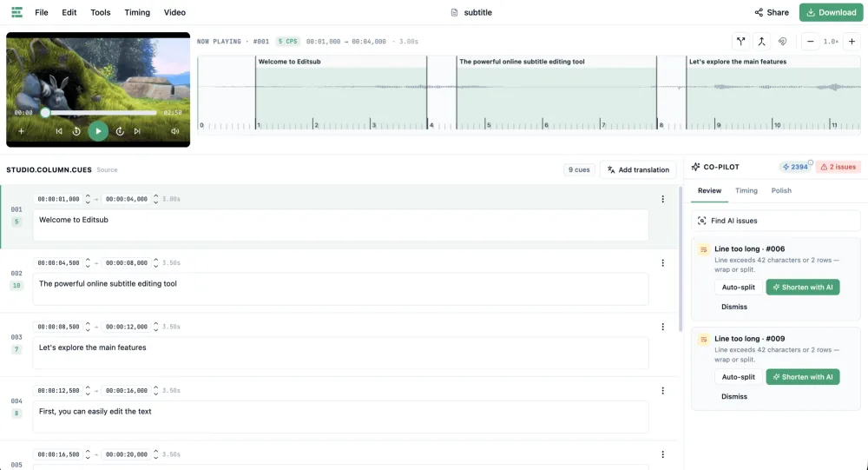Click the end time stepper of cue 003
Image resolution: width=868 pixels, height=470 pixels.
(x=155, y=327)
